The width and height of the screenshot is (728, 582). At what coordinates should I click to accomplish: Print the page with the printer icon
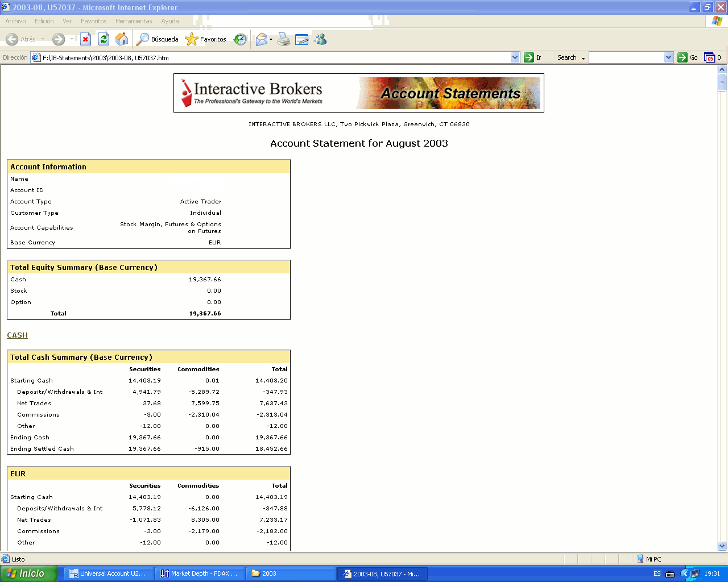click(284, 39)
